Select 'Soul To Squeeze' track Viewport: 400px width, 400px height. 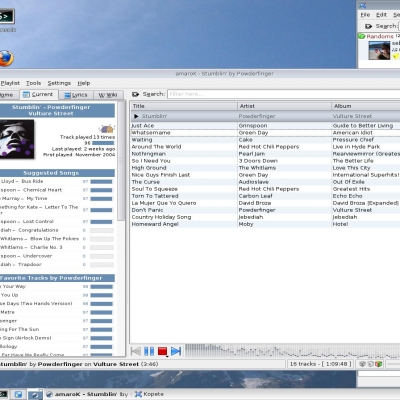pyautogui.click(x=265, y=189)
